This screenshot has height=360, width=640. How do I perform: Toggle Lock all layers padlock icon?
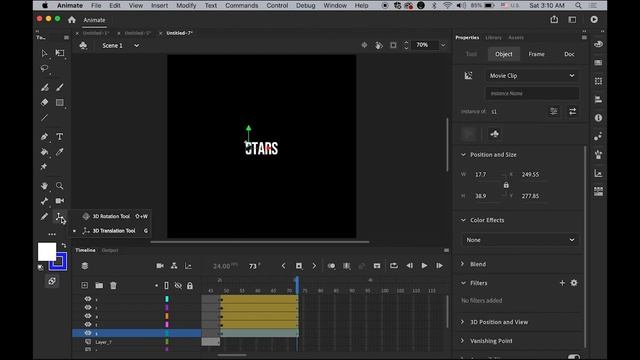pyautogui.click(x=190, y=286)
